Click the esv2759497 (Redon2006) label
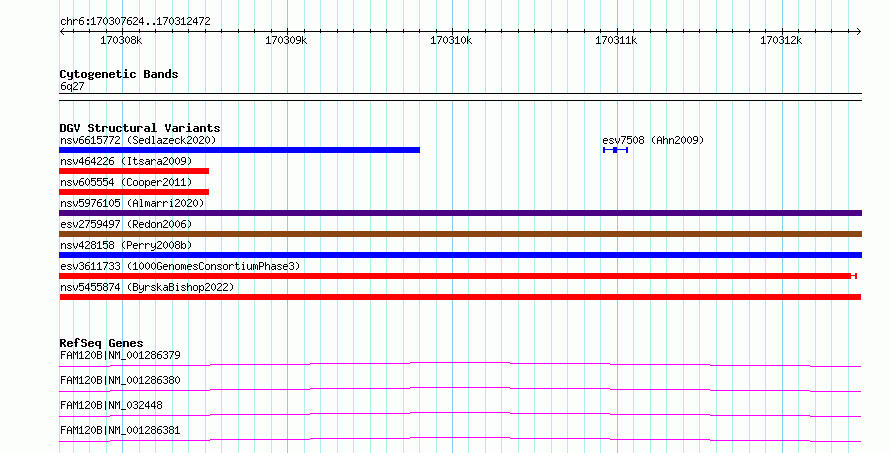This screenshot has width=890, height=453. point(126,224)
